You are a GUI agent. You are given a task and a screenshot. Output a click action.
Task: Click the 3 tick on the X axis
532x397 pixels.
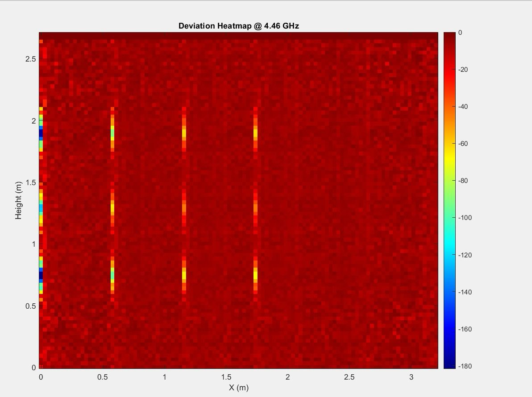[x=411, y=377]
